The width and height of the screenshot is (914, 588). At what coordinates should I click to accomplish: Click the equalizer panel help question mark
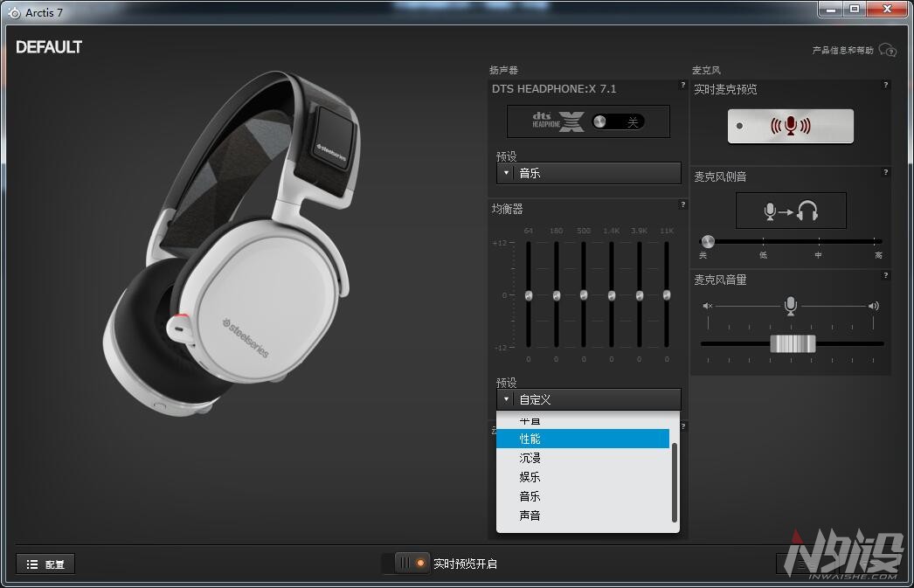click(x=682, y=204)
